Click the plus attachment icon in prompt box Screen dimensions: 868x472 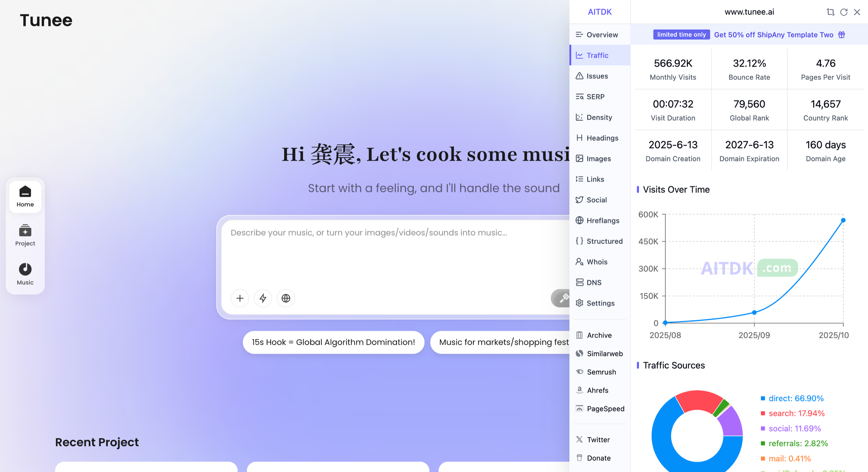click(239, 298)
